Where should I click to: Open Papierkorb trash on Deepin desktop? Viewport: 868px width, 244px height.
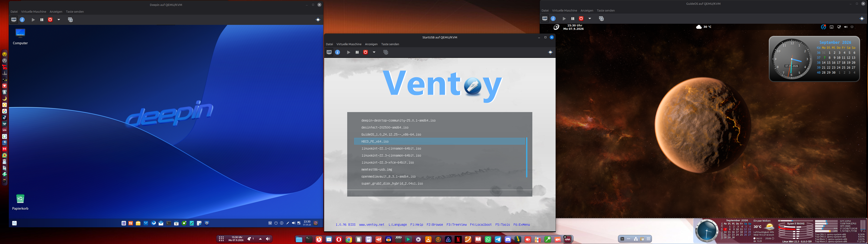point(20,202)
